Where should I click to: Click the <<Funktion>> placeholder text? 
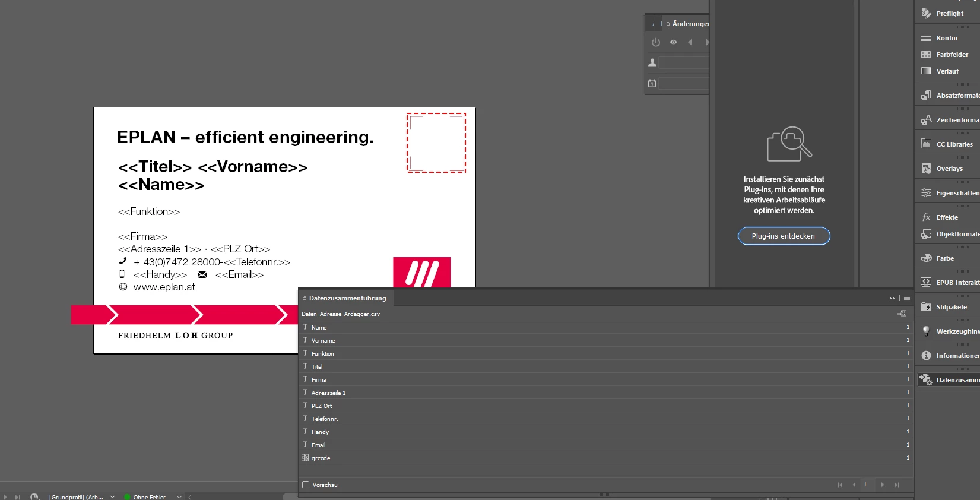149,211
